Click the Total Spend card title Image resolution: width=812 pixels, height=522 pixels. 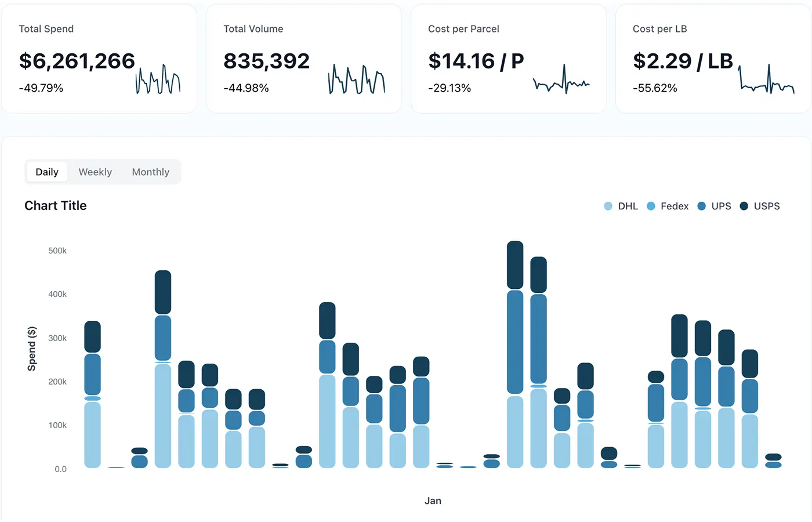tap(46, 29)
